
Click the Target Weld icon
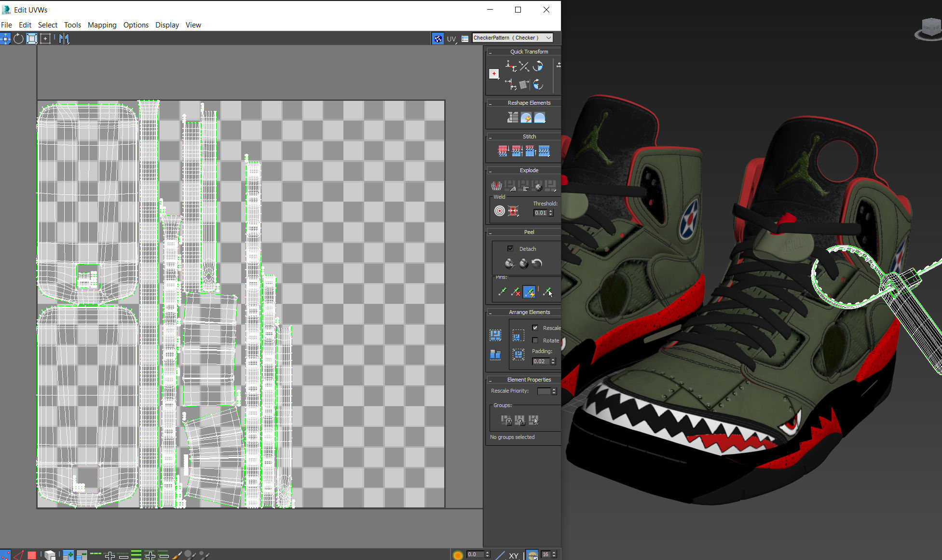pyautogui.click(x=499, y=211)
